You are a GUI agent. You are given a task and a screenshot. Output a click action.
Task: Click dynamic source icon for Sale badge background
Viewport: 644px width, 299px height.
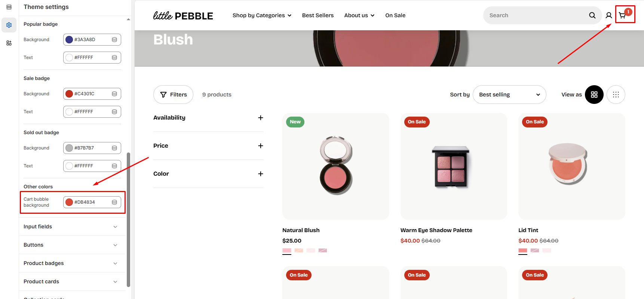click(x=114, y=94)
